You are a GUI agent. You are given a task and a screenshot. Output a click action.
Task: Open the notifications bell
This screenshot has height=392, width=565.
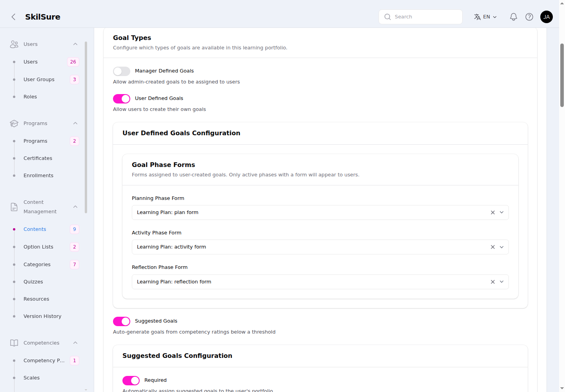[513, 17]
